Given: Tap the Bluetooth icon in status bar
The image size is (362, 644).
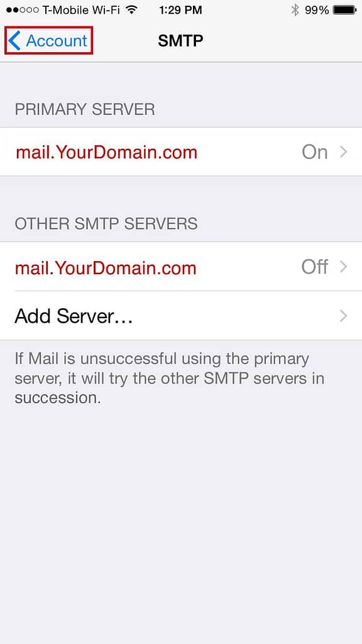Looking at the screenshot, I should tap(295, 10).
